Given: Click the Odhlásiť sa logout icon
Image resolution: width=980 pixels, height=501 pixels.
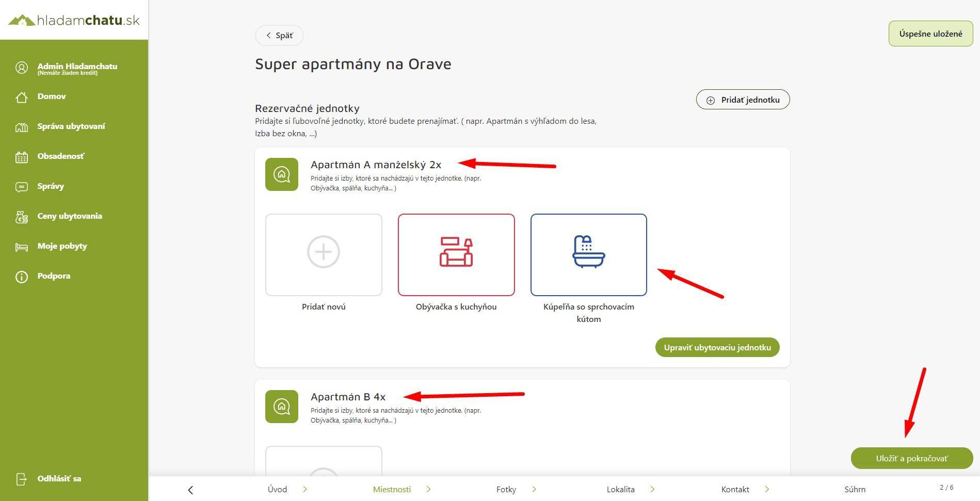Looking at the screenshot, I should [22, 479].
